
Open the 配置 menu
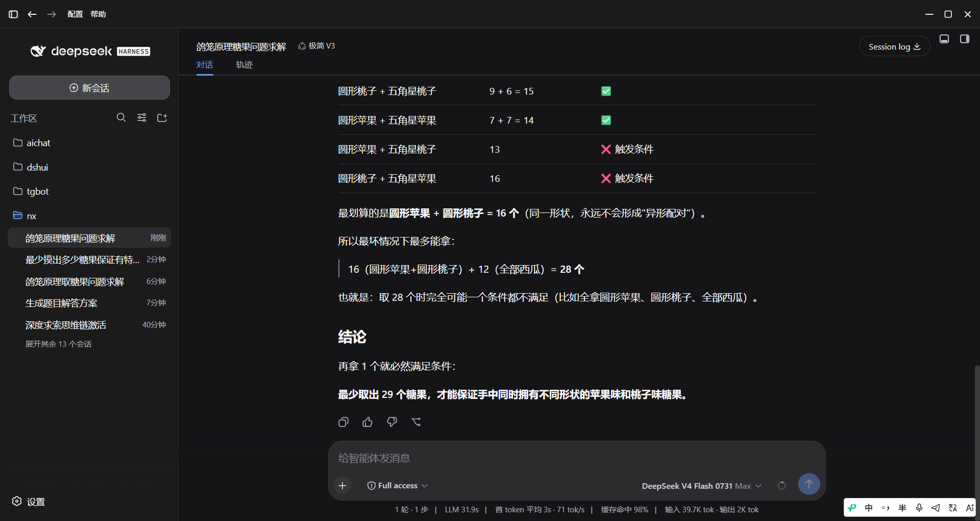click(75, 14)
